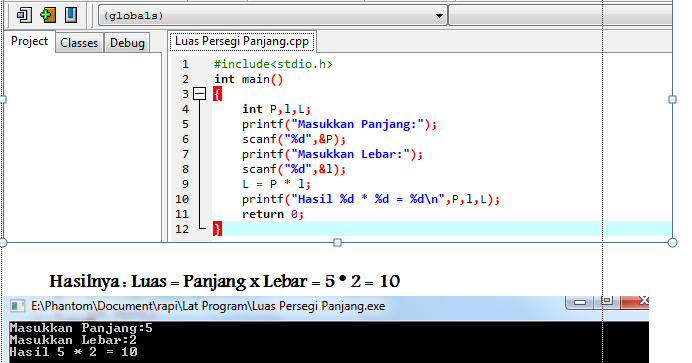
Task: Click the scanf("%d",&P); statement
Action: (294, 139)
